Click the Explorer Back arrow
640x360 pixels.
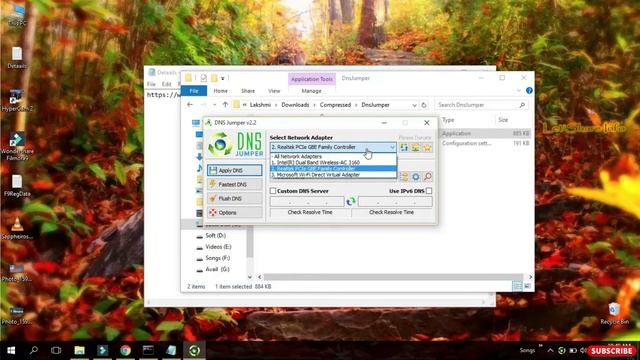click(x=190, y=105)
